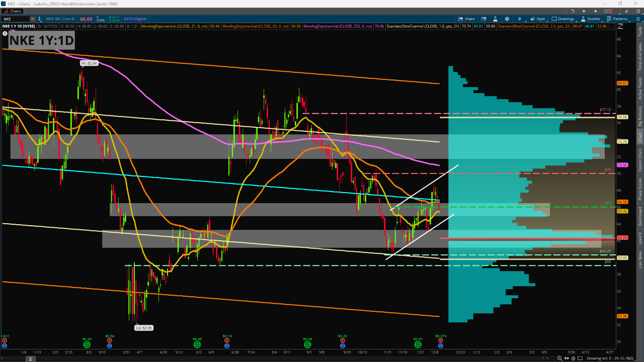The image size is (644, 362).
Task: Click the red earnings phone icon at 12/8
Action: pos(440,341)
